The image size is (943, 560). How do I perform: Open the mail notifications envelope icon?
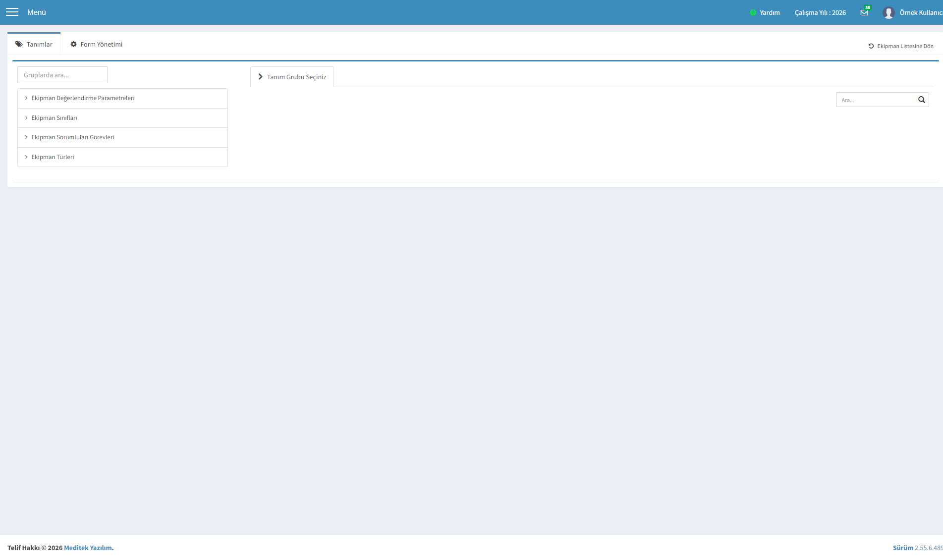point(864,12)
